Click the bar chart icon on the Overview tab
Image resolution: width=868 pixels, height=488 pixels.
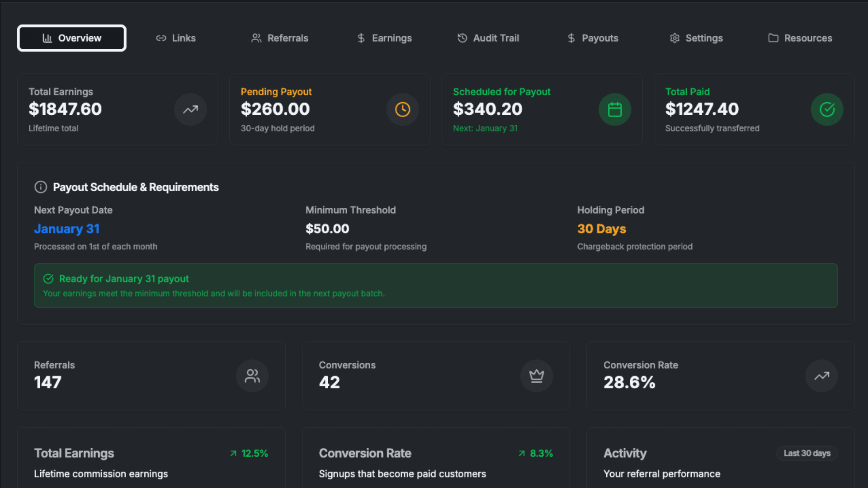(x=48, y=38)
